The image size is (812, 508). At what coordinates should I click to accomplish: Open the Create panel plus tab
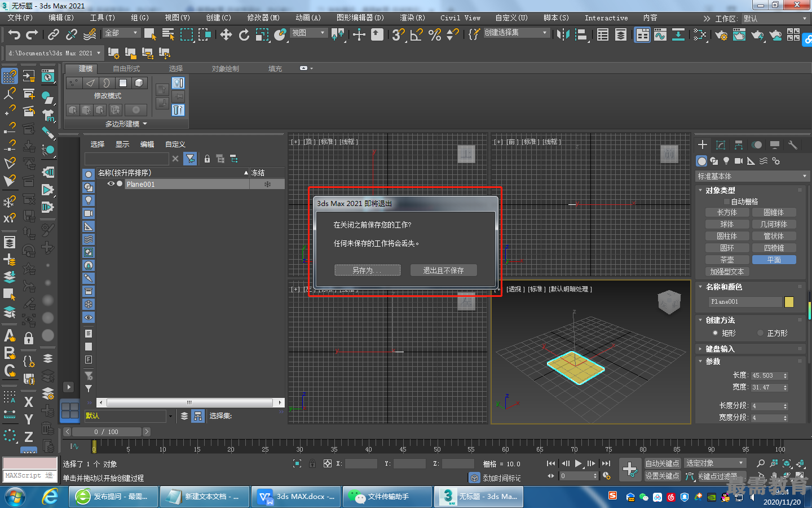pos(703,145)
